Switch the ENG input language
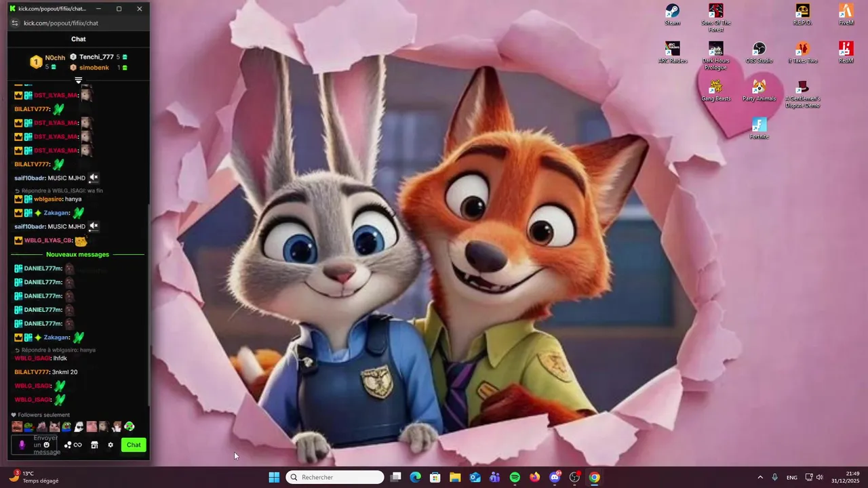Screen dimensions: 868x488 [791, 477]
